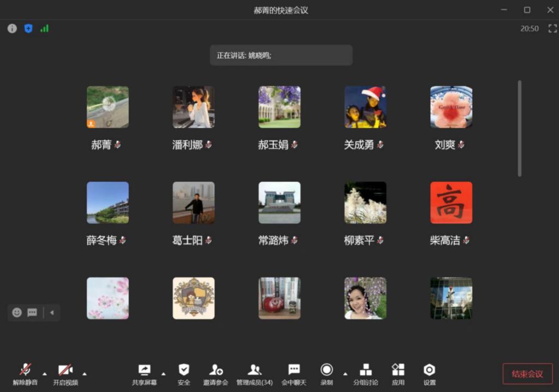Image resolution: width=559 pixels, height=392 pixels.
Task: Enter full screen mode
Action: pos(552,28)
